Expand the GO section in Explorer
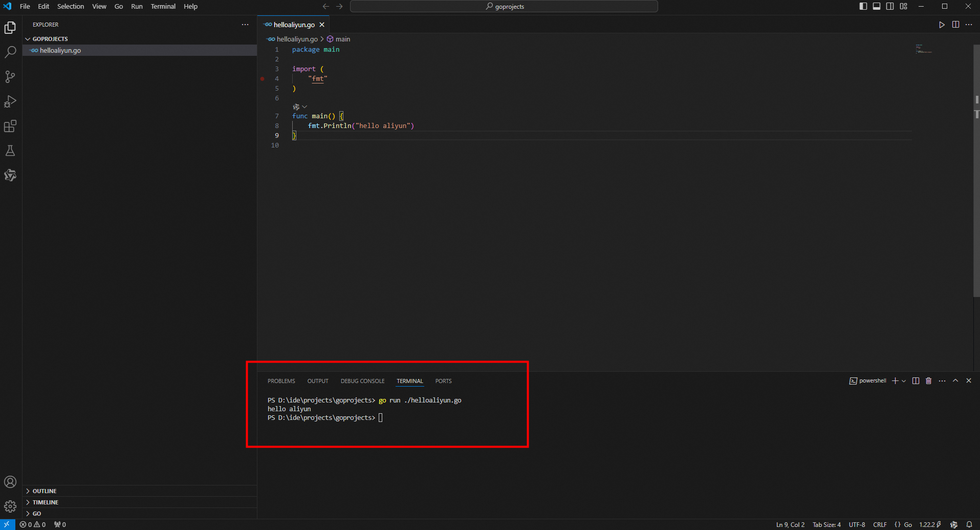 coord(139,514)
